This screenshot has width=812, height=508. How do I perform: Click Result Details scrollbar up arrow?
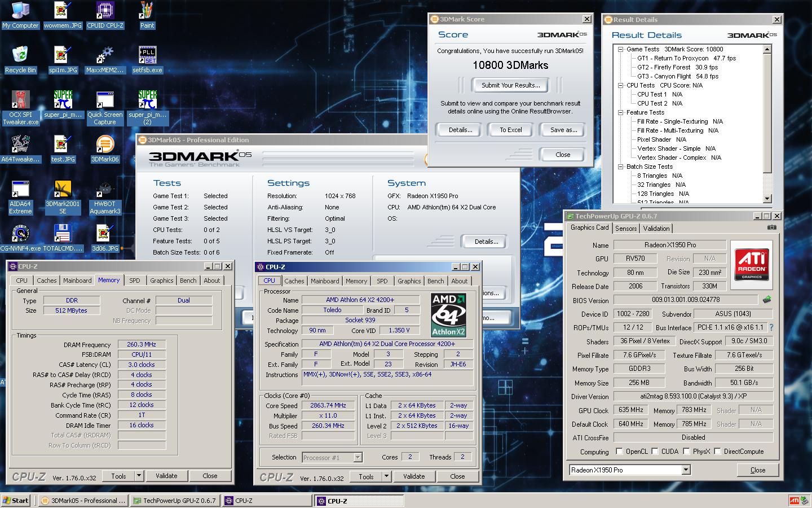pyautogui.click(x=767, y=49)
